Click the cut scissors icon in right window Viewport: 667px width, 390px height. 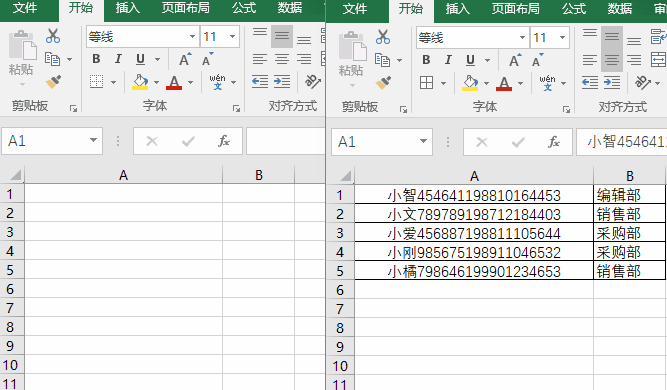coord(383,37)
